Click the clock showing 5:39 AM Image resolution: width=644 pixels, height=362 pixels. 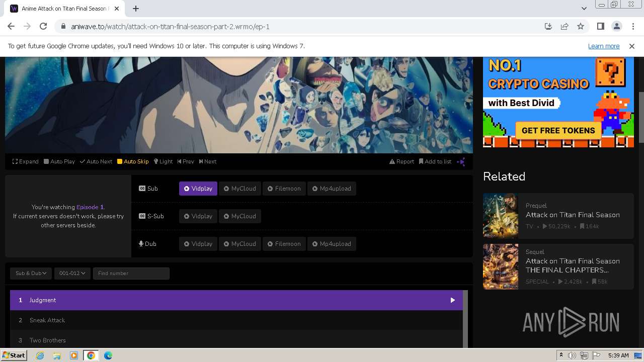(618, 355)
